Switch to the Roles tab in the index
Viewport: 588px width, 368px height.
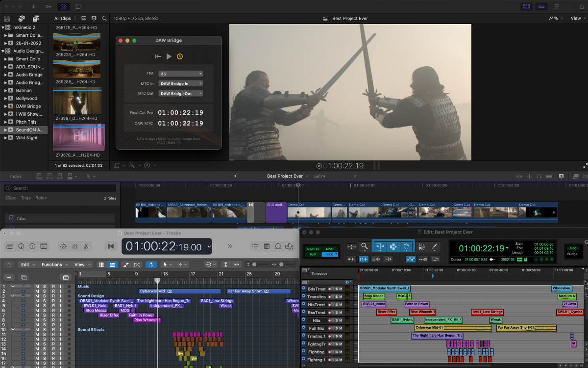[41, 198]
